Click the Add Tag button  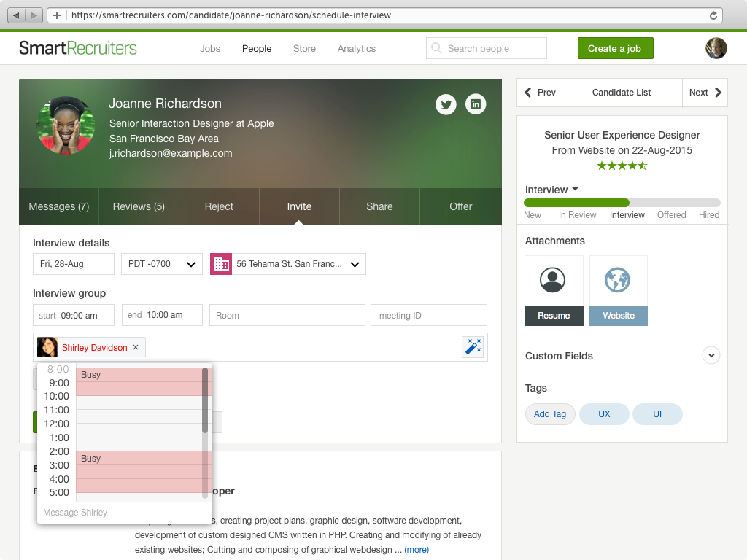coord(550,414)
